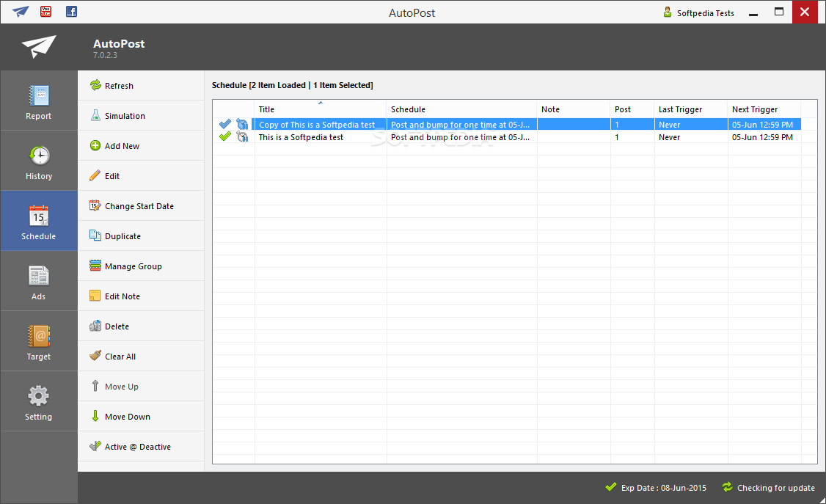Screen dimensions: 826x504
Task: Sort by the Title column header
Action: point(321,109)
